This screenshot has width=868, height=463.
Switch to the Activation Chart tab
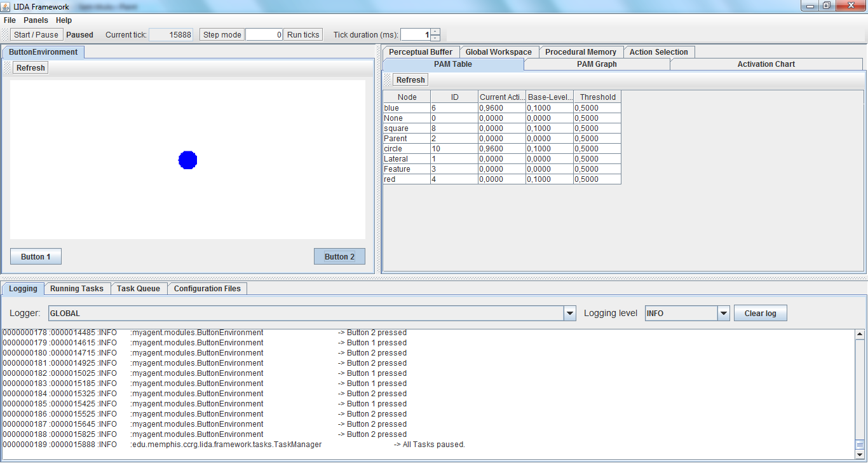click(766, 64)
